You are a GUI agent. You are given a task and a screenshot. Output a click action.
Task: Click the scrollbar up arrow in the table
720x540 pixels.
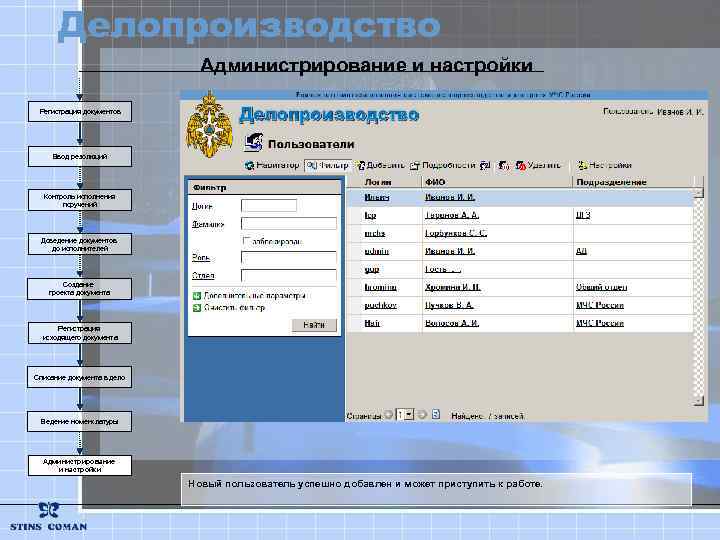(x=698, y=193)
